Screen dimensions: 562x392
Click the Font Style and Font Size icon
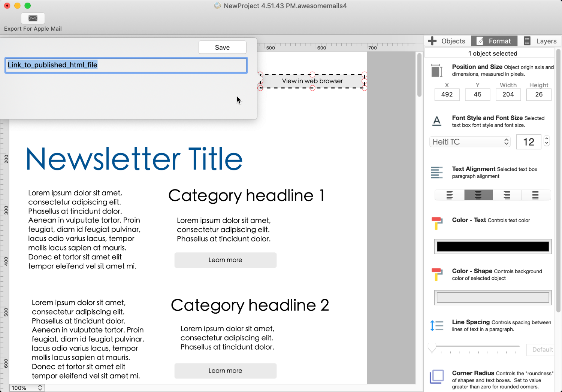(437, 121)
